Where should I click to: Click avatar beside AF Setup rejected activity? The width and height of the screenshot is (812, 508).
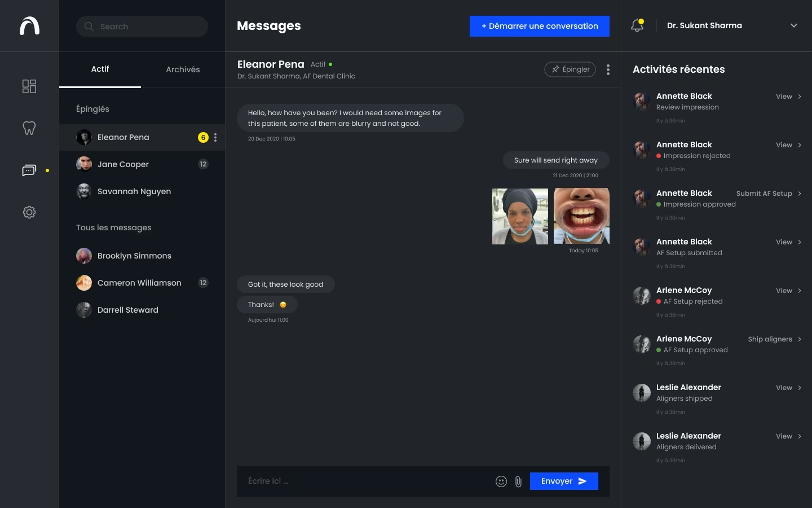click(642, 295)
